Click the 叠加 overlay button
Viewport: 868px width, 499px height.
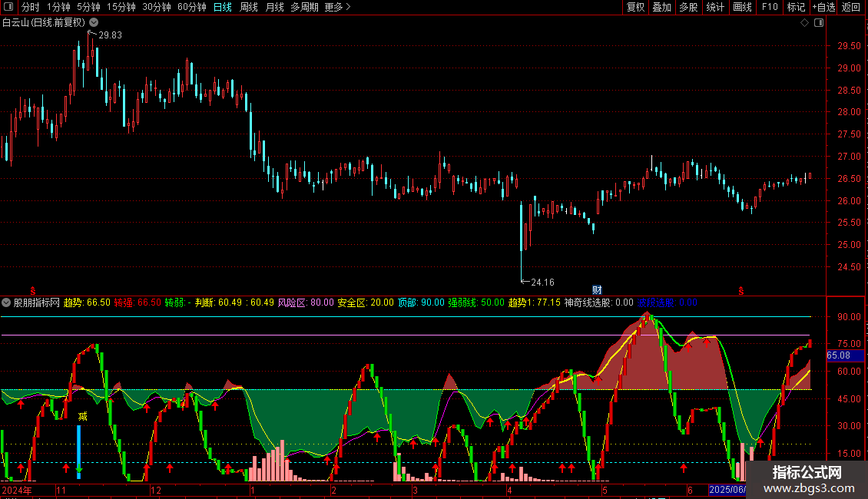[x=661, y=7]
